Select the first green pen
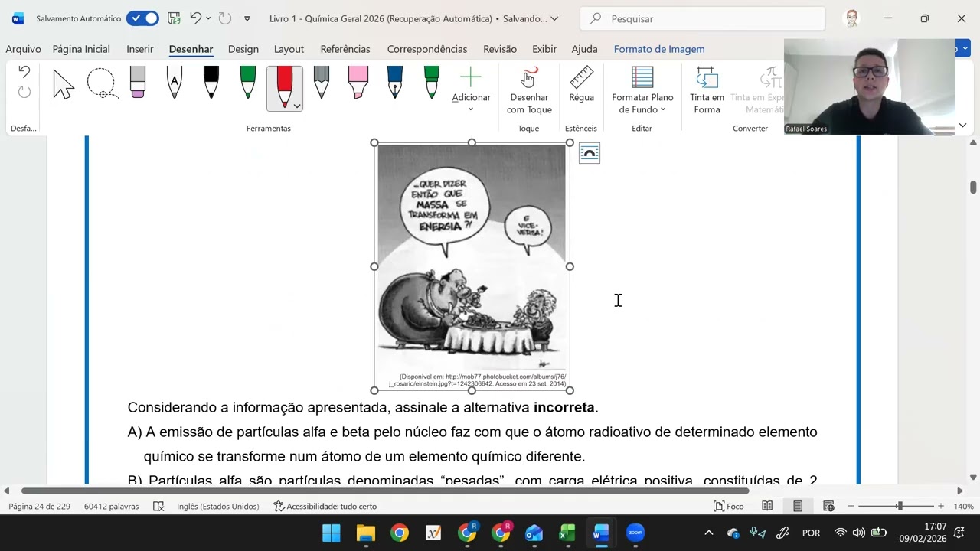This screenshot has height=551, width=980. (248, 83)
